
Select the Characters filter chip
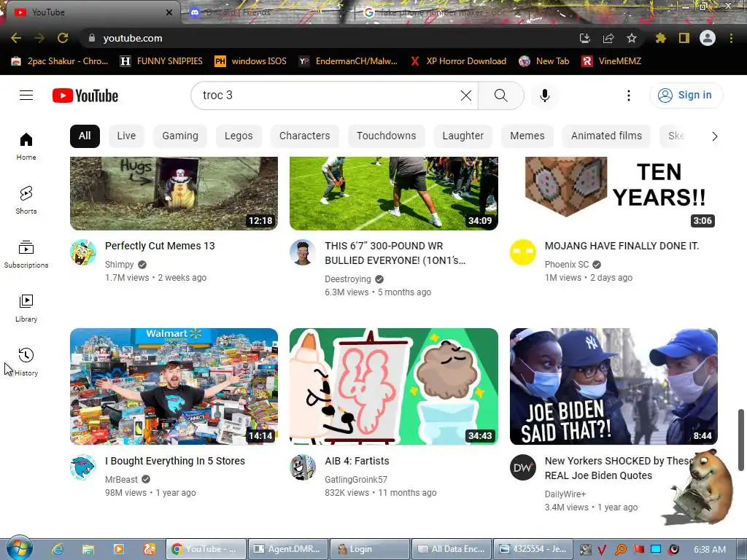click(x=304, y=136)
